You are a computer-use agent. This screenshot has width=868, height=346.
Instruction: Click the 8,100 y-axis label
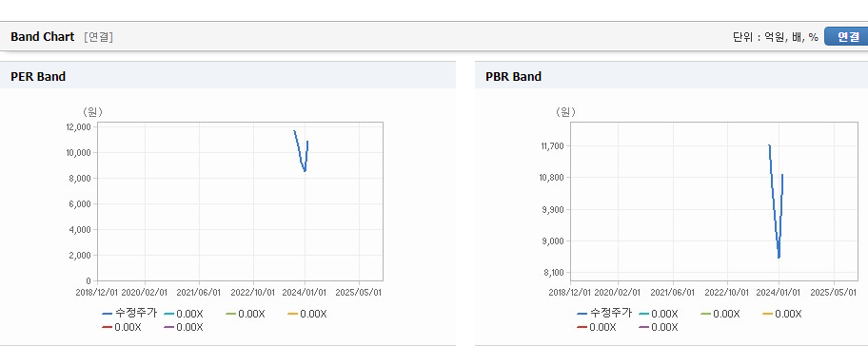[554, 273]
